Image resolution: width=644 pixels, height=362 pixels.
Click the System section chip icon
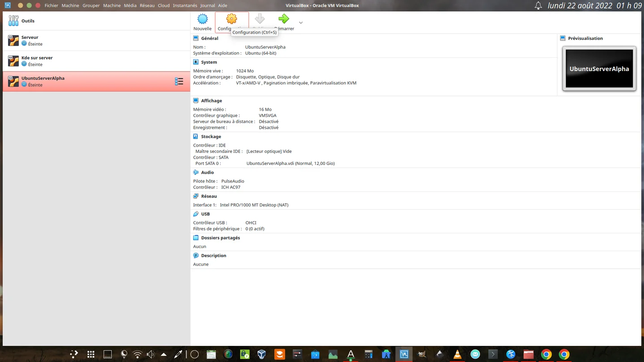[x=196, y=62]
